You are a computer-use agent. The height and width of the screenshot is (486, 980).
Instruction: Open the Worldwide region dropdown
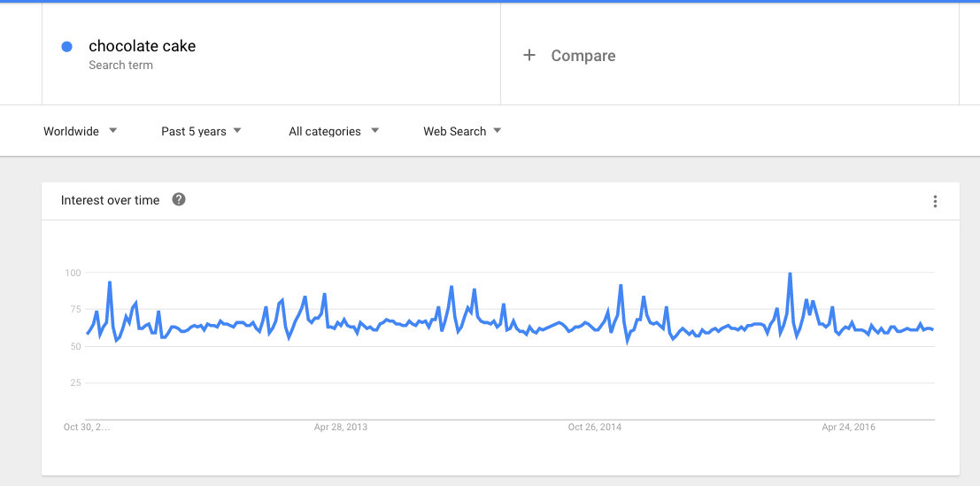(80, 131)
